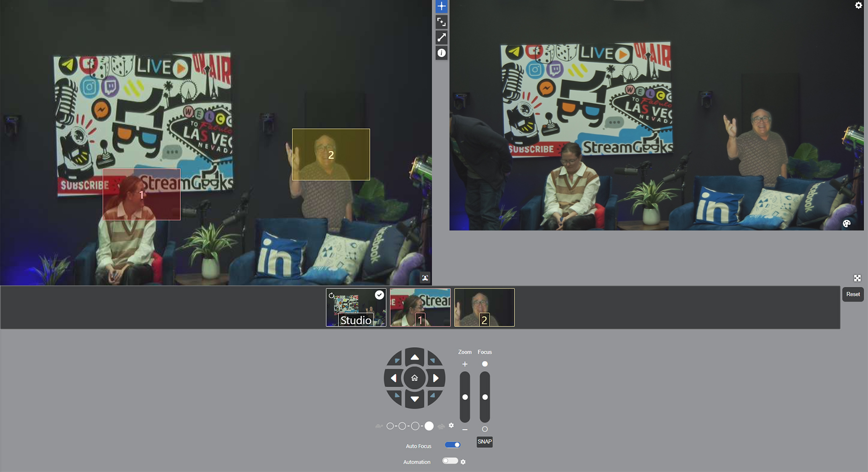Click the fullscreen arrows icon above Reset
The height and width of the screenshot is (472, 868).
pos(857,278)
